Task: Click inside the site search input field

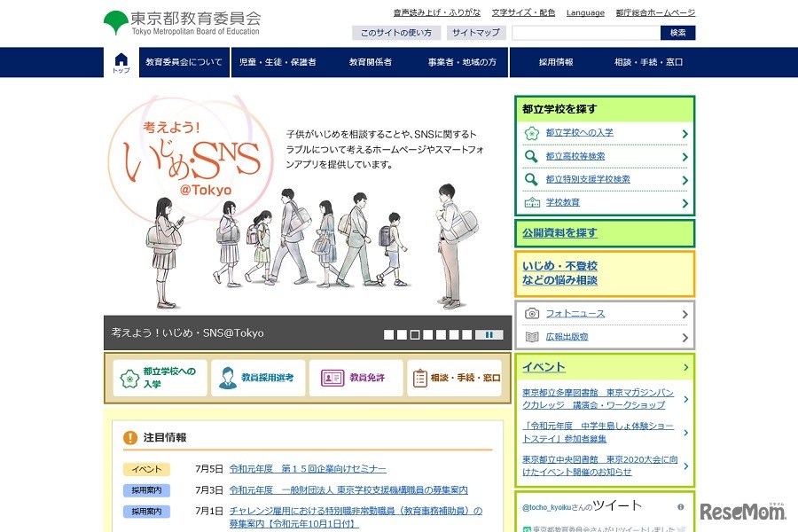Action: [x=585, y=33]
